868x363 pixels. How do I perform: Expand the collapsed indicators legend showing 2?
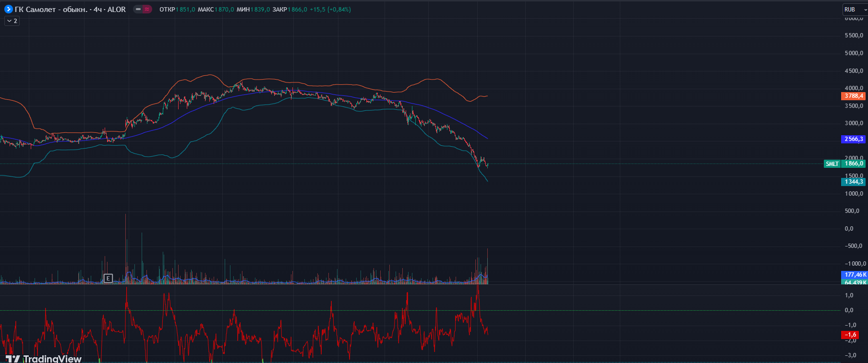12,21
